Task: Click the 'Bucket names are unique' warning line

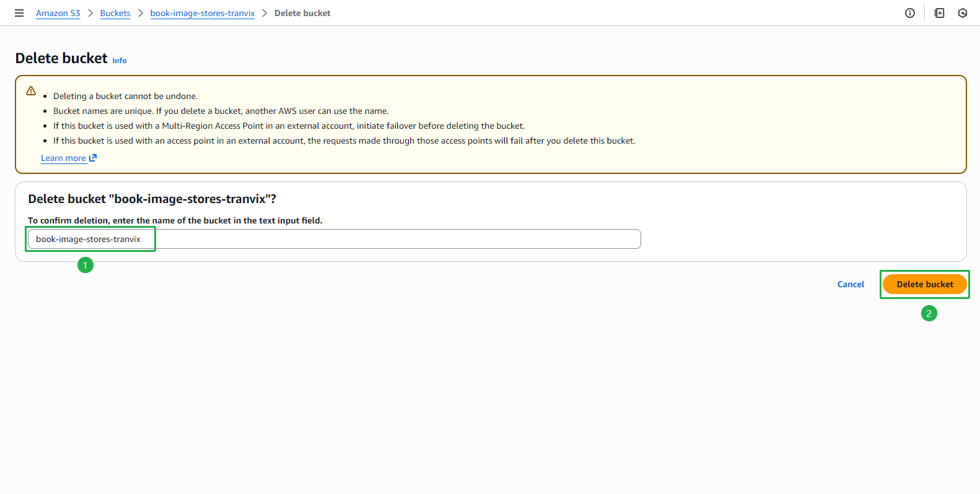Action: pyautogui.click(x=221, y=111)
